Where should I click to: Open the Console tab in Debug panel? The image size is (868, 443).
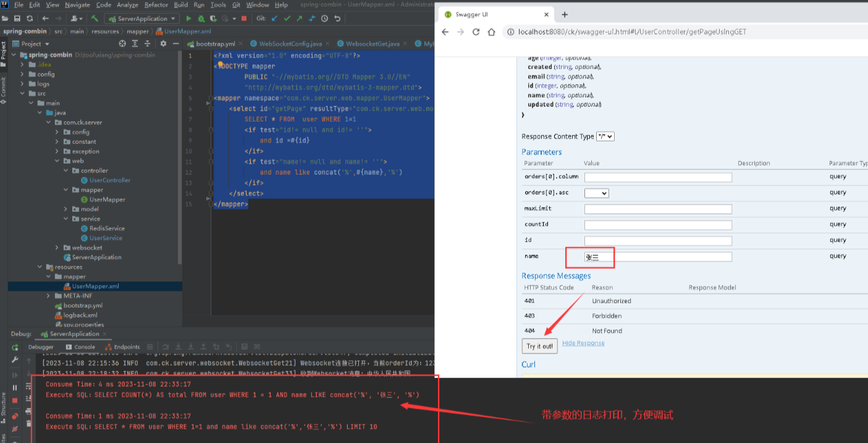pos(80,347)
